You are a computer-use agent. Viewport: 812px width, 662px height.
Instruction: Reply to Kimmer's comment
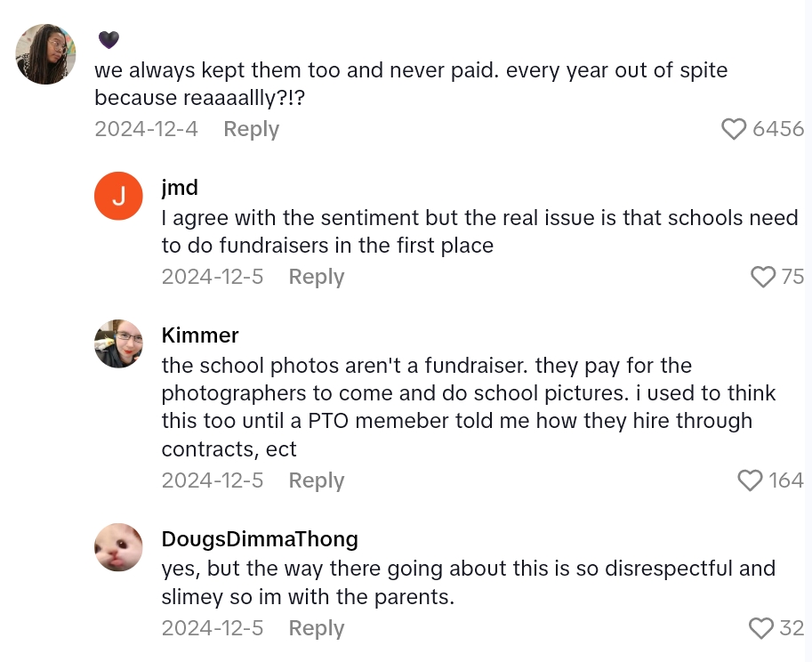[x=316, y=480]
